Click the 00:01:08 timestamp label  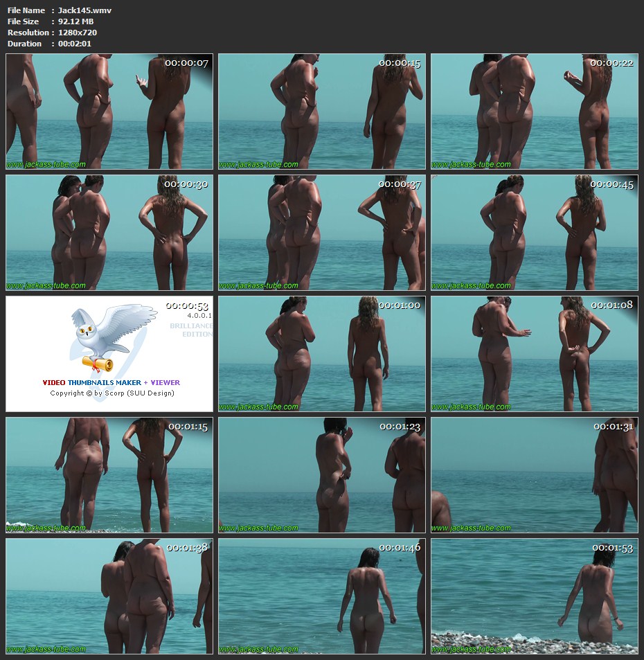[x=612, y=305]
